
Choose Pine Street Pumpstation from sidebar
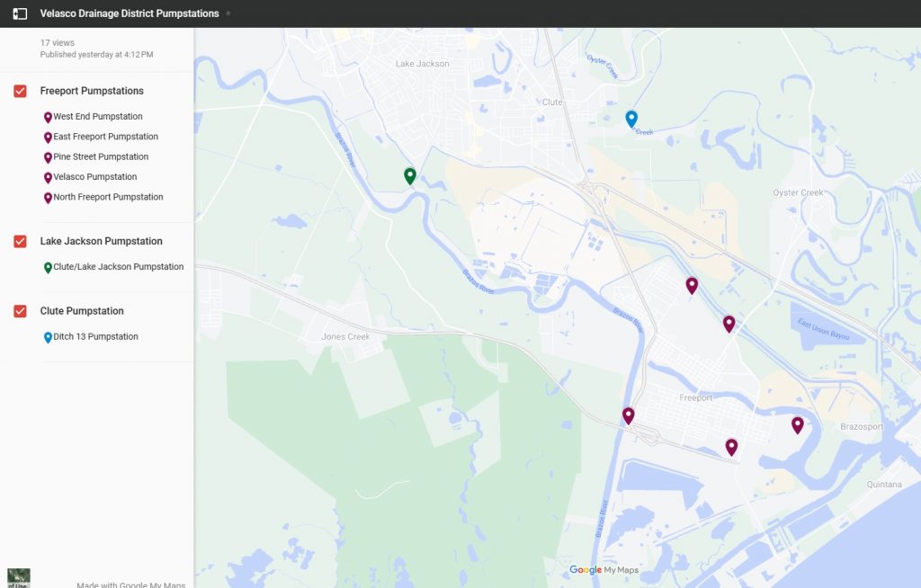pyautogui.click(x=101, y=156)
